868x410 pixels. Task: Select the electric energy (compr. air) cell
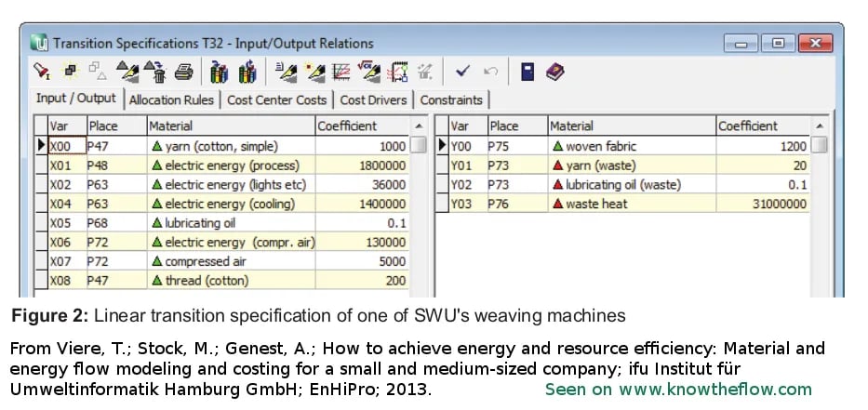pyautogui.click(x=232, y=242)
